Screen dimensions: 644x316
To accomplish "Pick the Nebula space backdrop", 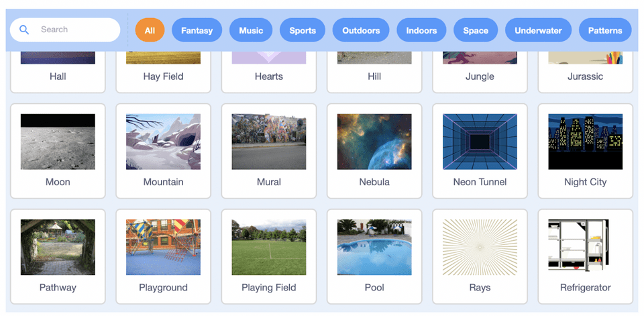I will [374, 151].
